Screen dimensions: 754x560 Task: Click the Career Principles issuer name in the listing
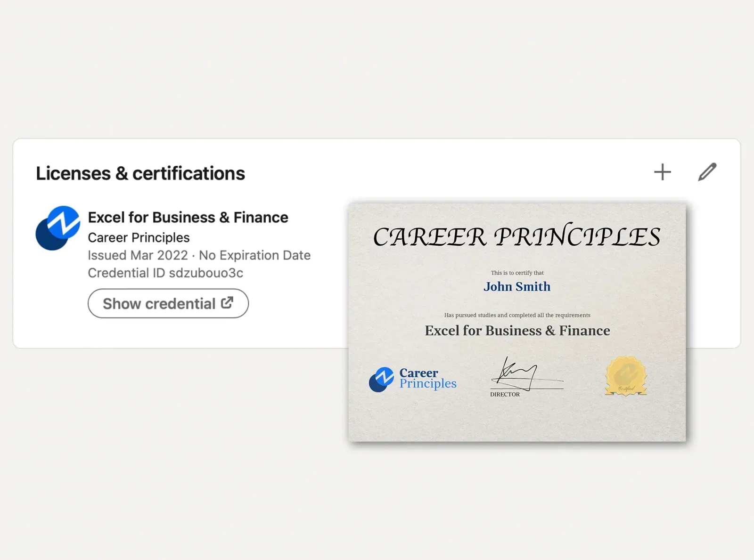click(139, 237)
